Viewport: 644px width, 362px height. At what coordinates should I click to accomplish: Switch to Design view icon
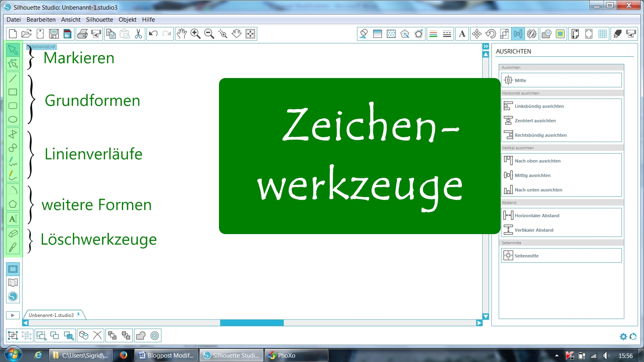(x=13, y=269)
